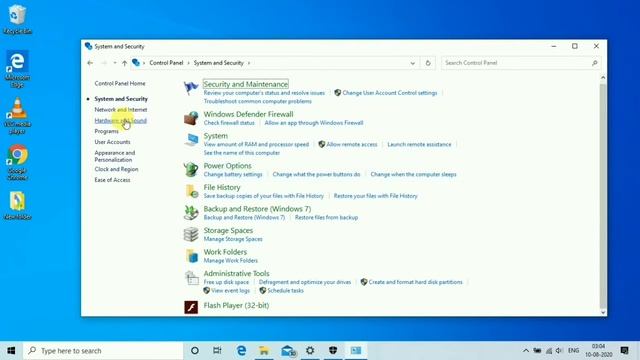
Task: Open the Security and Maintenance flag icon
Action: pyautogui.click(x=190, y=87)
